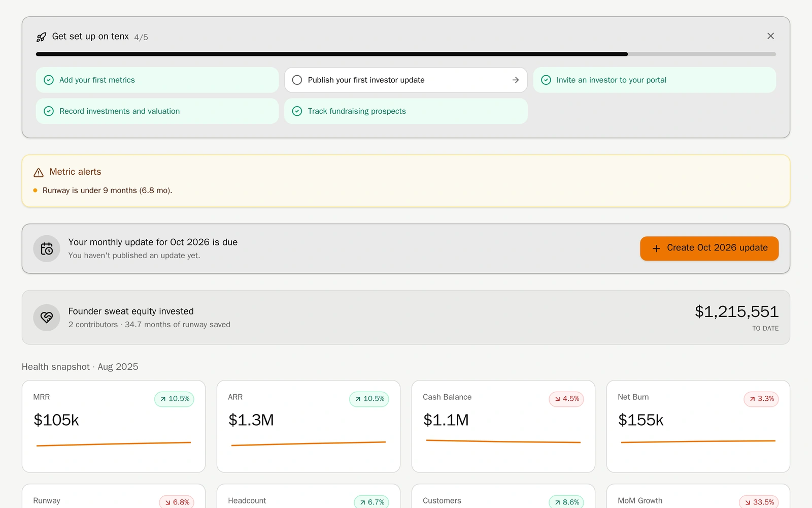Open Invite an investor to your portal
The width and height of the screenshot is (812, 508).
[655, 80]
